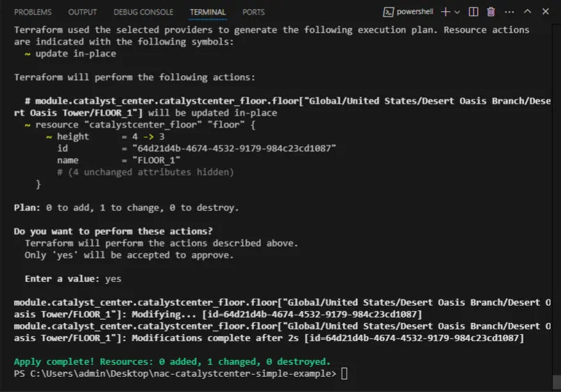Focus the PowerShell prompt cursor

pos(344,374)
